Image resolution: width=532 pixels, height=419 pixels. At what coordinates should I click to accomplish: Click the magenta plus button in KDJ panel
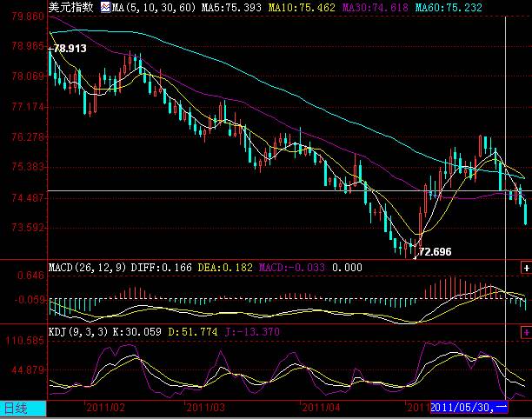pyautogui.click(x=526, y=332)
